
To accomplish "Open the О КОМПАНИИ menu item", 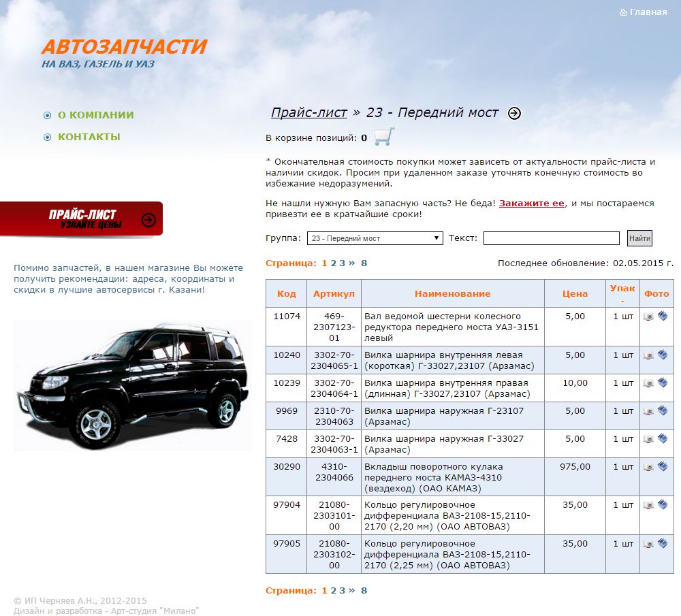I will coord(95,115).
